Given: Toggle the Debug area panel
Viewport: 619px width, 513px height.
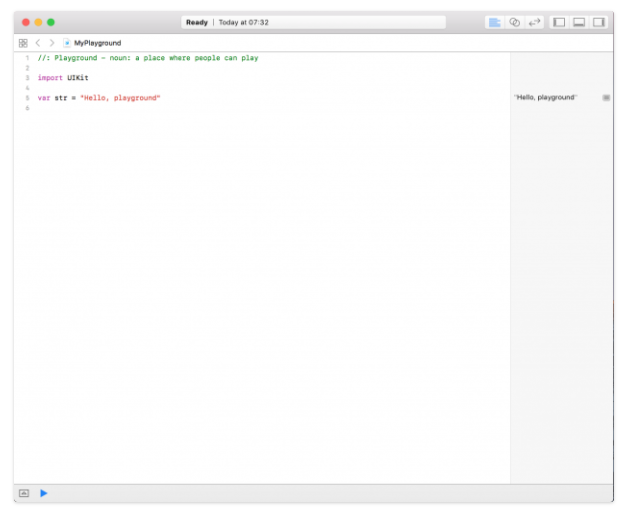Looking at the screenshot, I should click(579, 22).
